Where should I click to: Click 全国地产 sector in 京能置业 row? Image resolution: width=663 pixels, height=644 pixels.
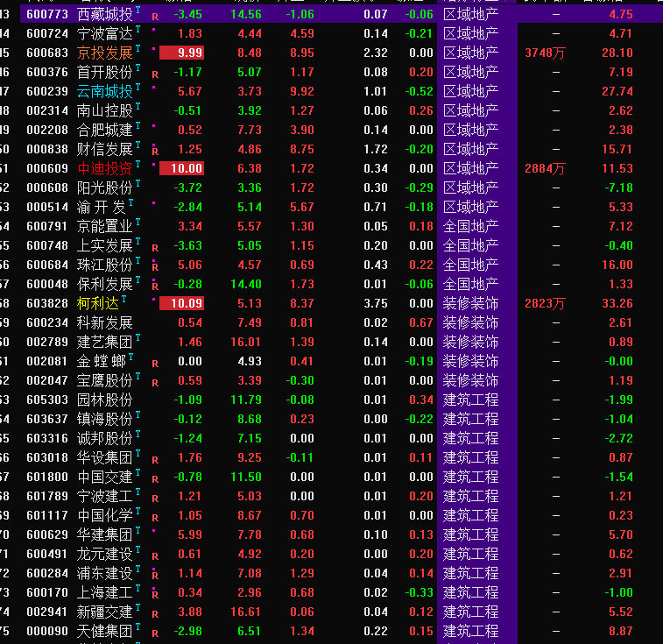[470, 226]
